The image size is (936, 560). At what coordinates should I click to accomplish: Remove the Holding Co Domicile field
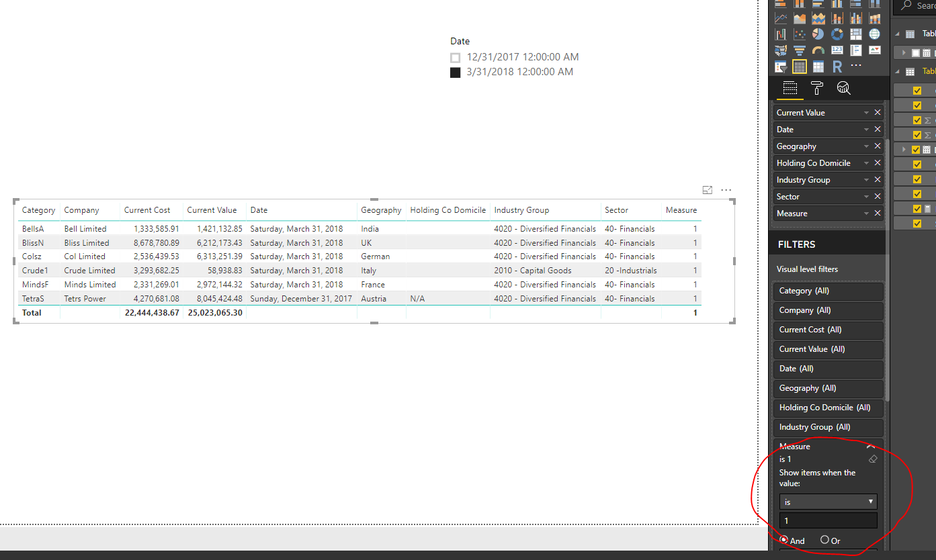[878, 163]
